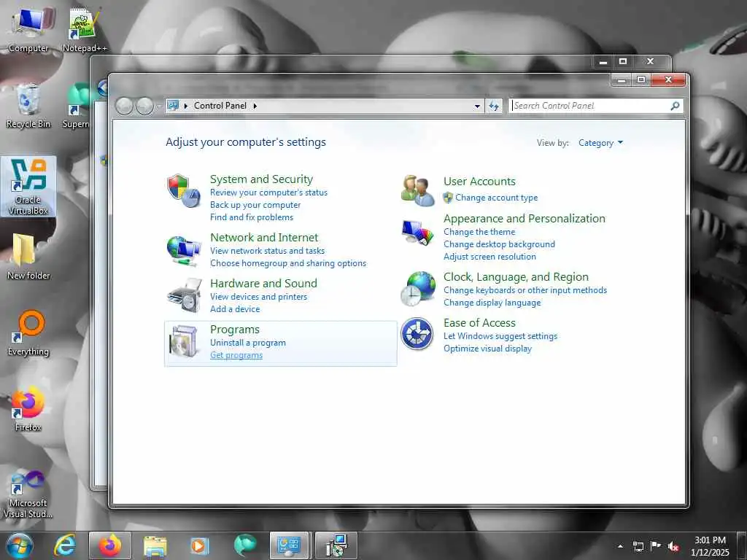The height and width of the screenshot is (560, 747).
Task: Click the refresh button beside address bar
Action: coord(494,106)
